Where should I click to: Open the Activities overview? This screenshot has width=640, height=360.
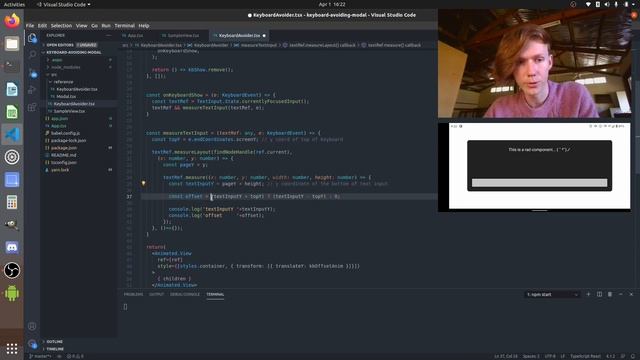[x=14, y=4]
